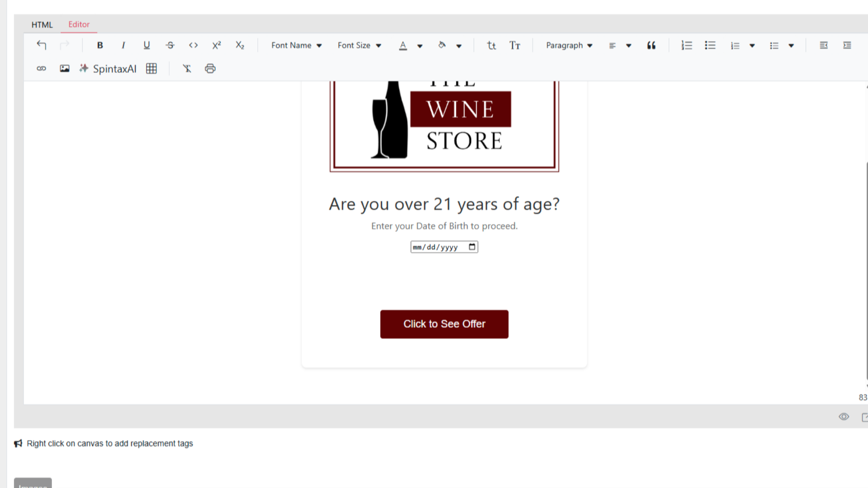Clear text formatting
This screenshot has height=488, width=868.
point(187,69)
